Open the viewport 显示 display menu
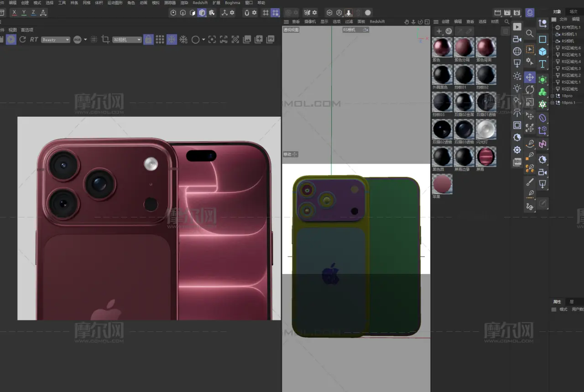Image resolution: width=584 pixels, height=392 pixels. (x=324, y=21)
